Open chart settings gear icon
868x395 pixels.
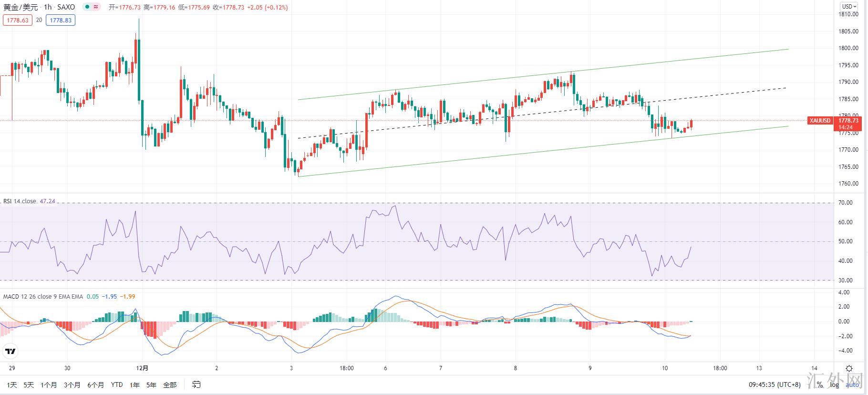(849, 368)
